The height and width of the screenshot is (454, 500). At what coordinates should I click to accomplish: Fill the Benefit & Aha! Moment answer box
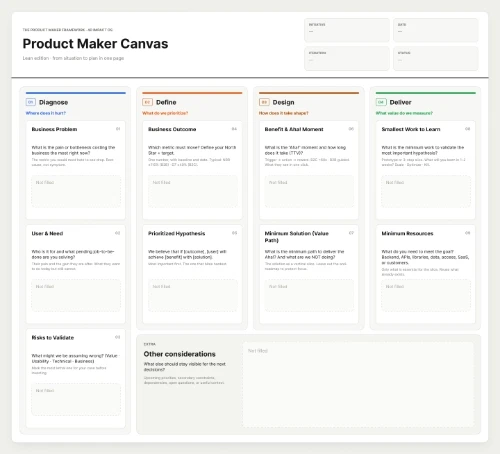[x=309, y=191]
